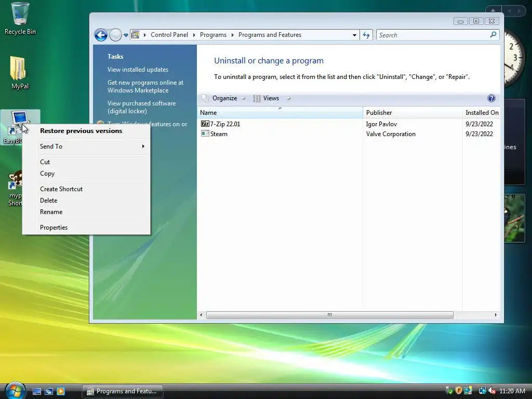Screen dimensions: 532x399
Task: Select the MyPal folder on desktop
Action: click(19, 73)
